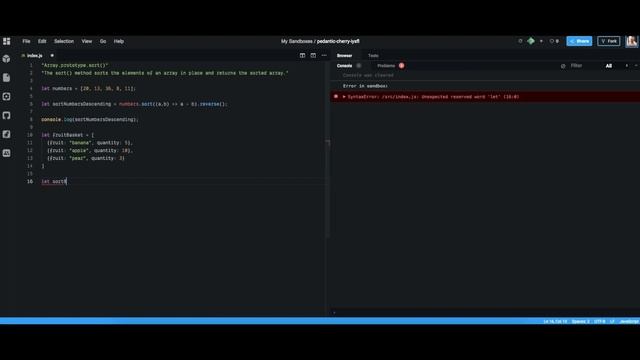Image resolution: width=640 pixels, height=360 pixels.
Task: Click the 'Console was cleared' message
Action: 368,75
